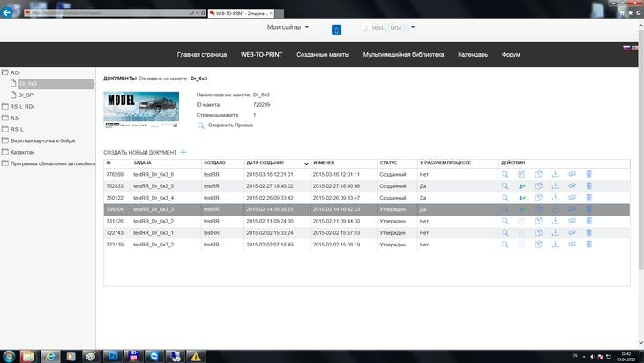Click approval user-check icon for document 752833
This screenshot has height=363, width=644.
pos(521,186)
